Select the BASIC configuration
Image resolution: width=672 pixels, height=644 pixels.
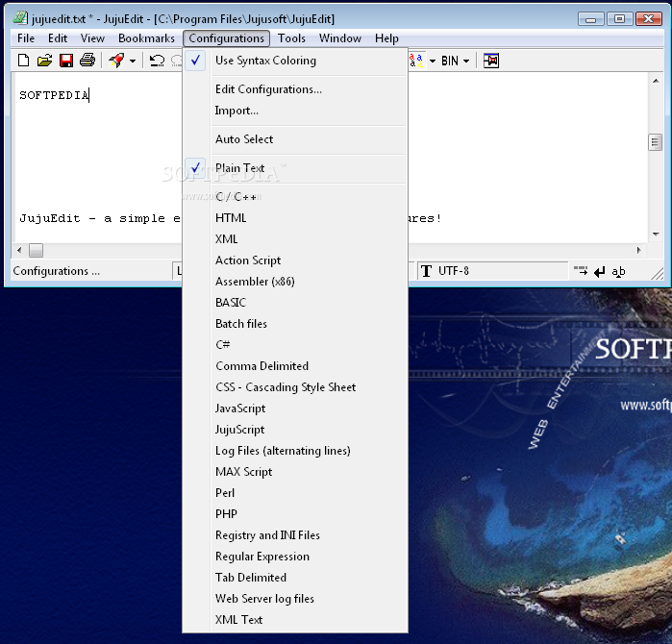(x=295, y=303)
